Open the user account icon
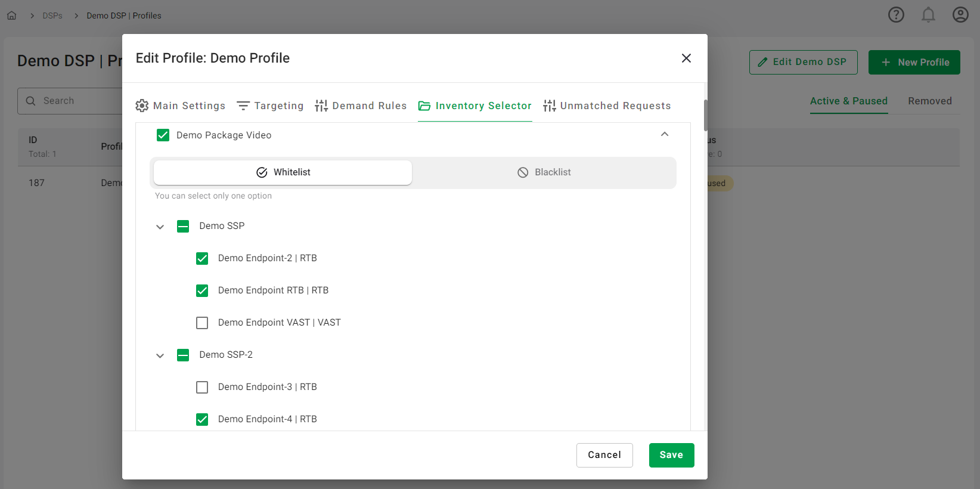 pyautogui.click(x=960, y=14)
